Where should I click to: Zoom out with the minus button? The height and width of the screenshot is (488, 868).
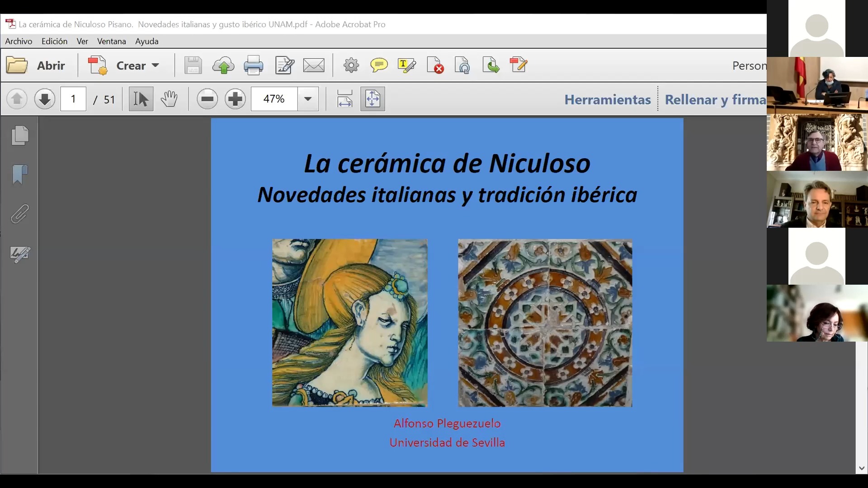(208, 99)
